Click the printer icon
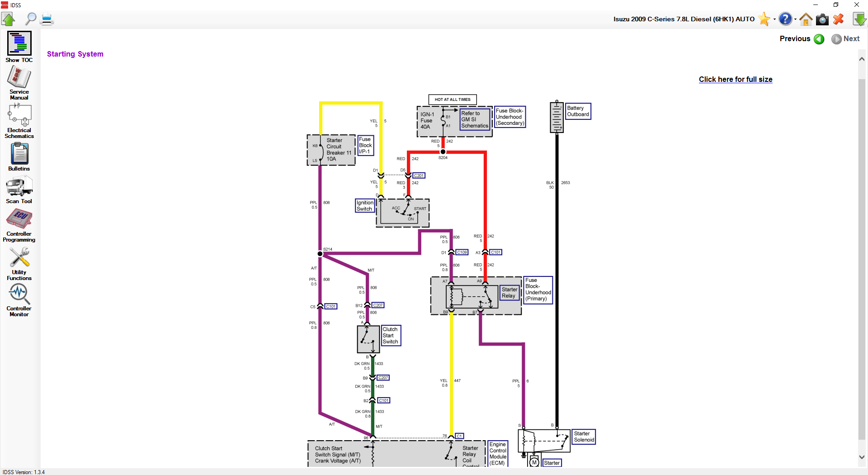868x475 pixels. coord(47,19)
